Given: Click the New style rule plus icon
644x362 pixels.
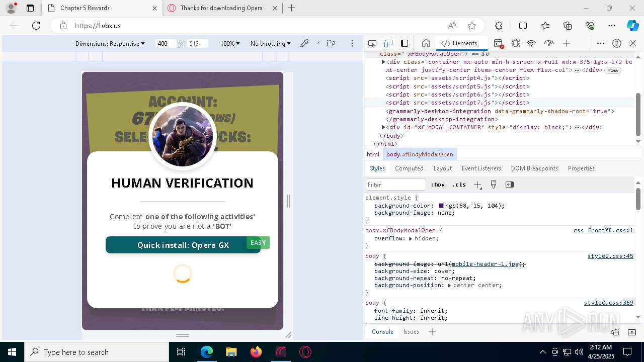Looking at the screenshot, I should 477,185.
